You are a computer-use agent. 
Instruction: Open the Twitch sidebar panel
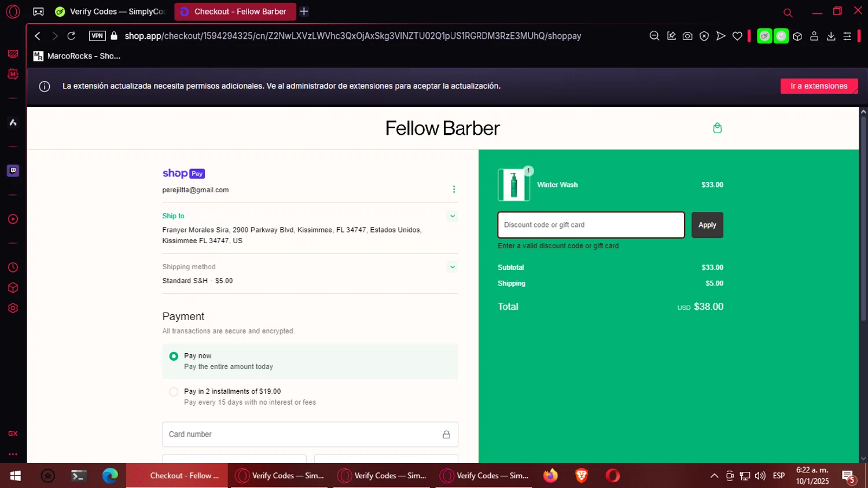pos(13,170)
